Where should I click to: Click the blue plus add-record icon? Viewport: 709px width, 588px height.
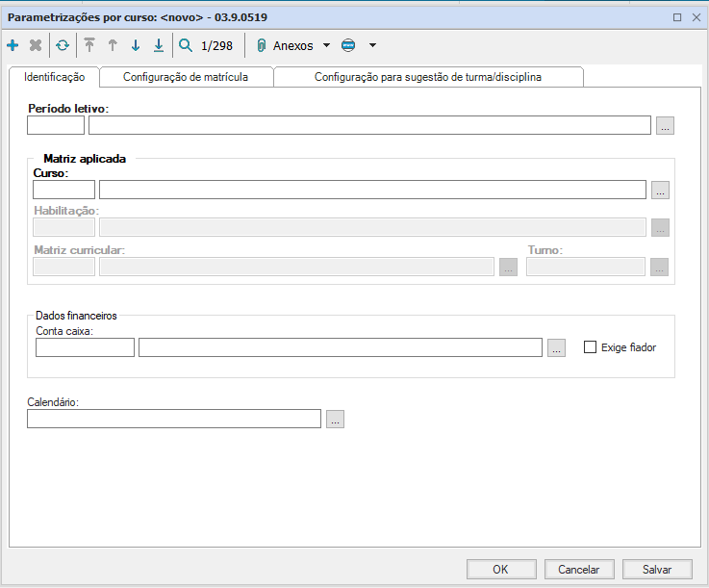13,45
